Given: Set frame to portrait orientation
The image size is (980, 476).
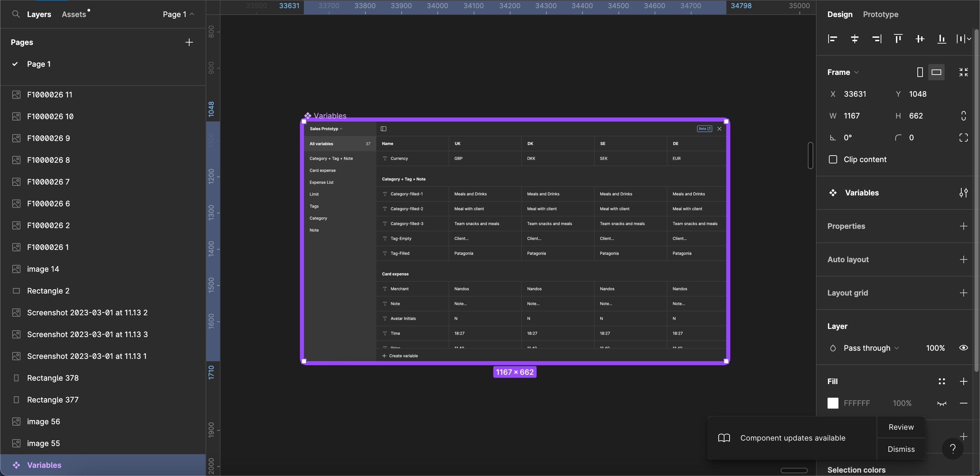Looking at the screenshot, I should [x=920, y=72].
